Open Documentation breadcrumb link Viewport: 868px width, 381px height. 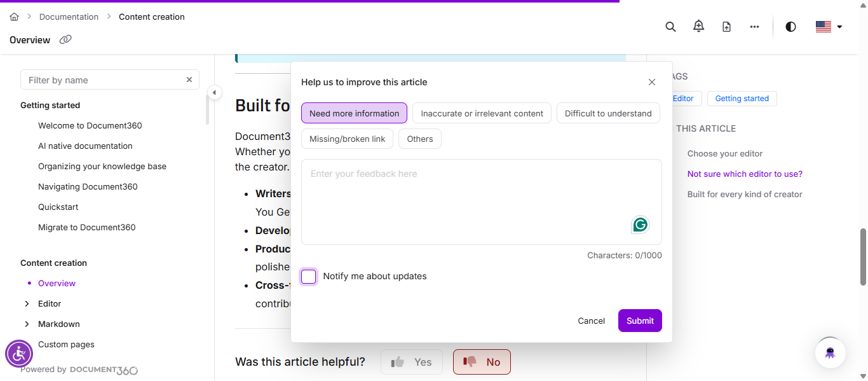pos(69,17)
